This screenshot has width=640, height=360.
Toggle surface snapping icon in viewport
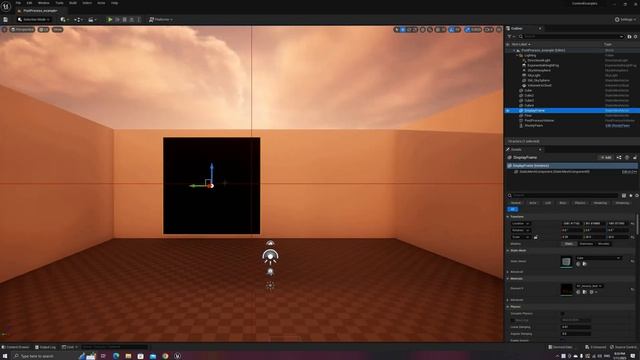430,30
